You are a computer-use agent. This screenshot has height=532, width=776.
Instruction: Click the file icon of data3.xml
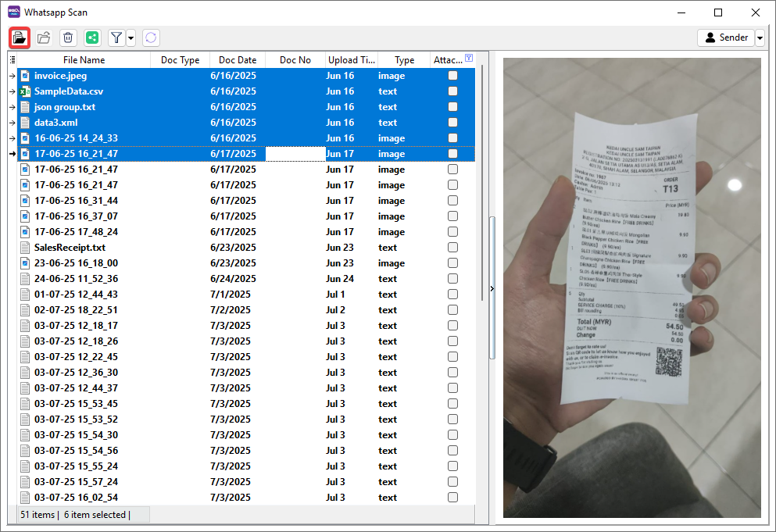[25, 122]
